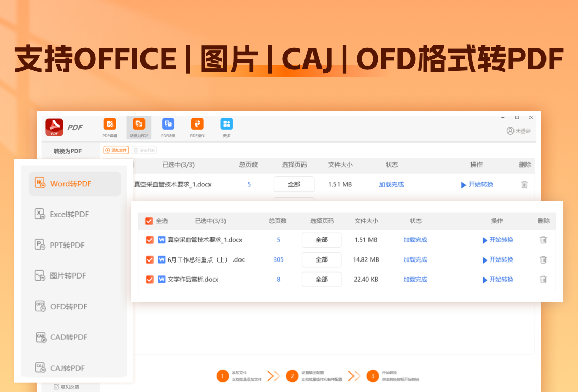
Task: Click 文件大小 column header in enlarged panel
Action: coord(366,221)
